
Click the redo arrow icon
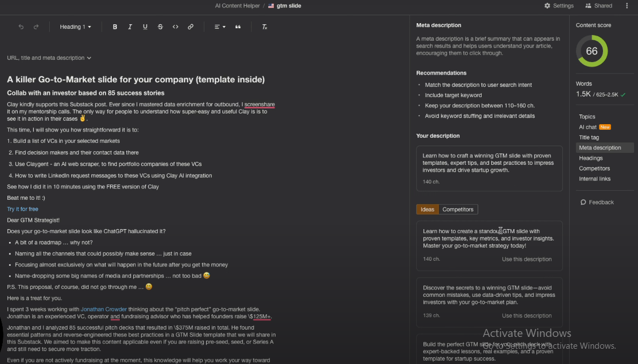(36, 27)
